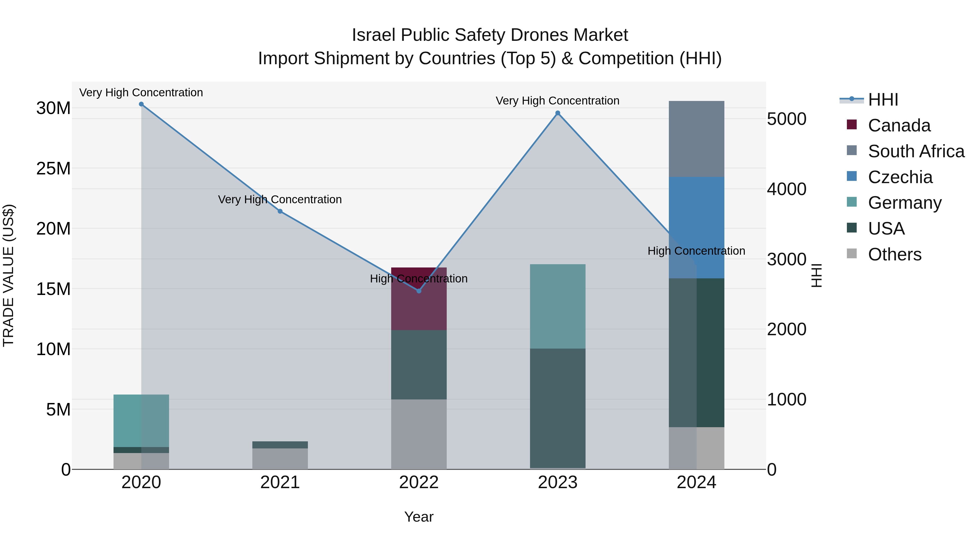
Task: Click the 2020 Very High Concentration annotation
Action: 141,93
